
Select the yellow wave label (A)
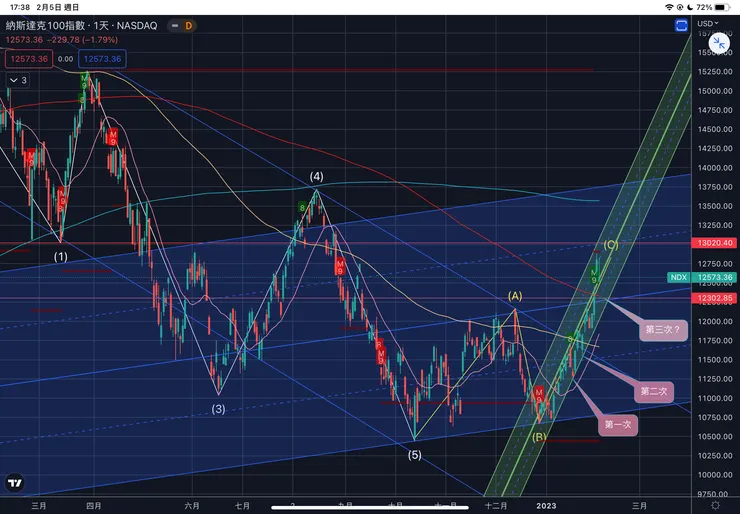[x=515, y=296]
